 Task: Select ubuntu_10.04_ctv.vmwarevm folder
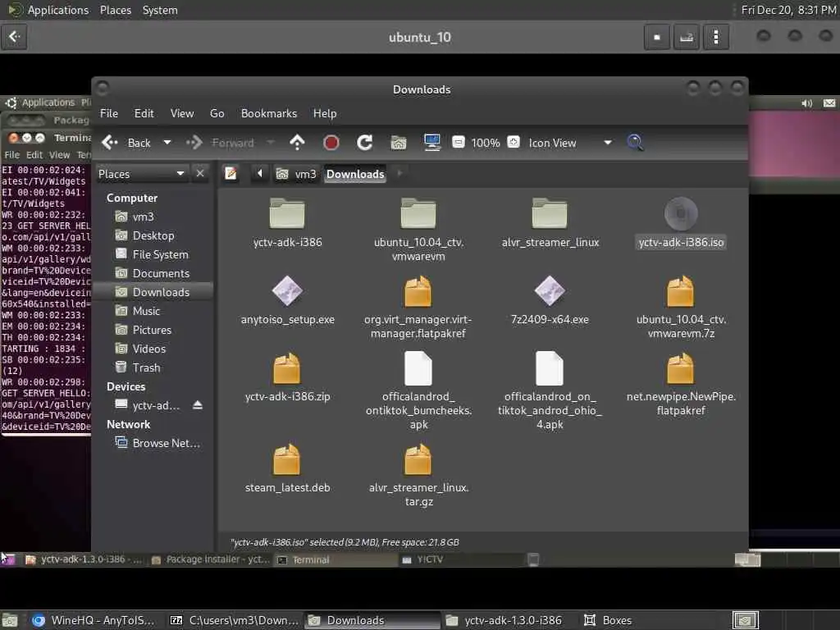(x=418, y=213)
